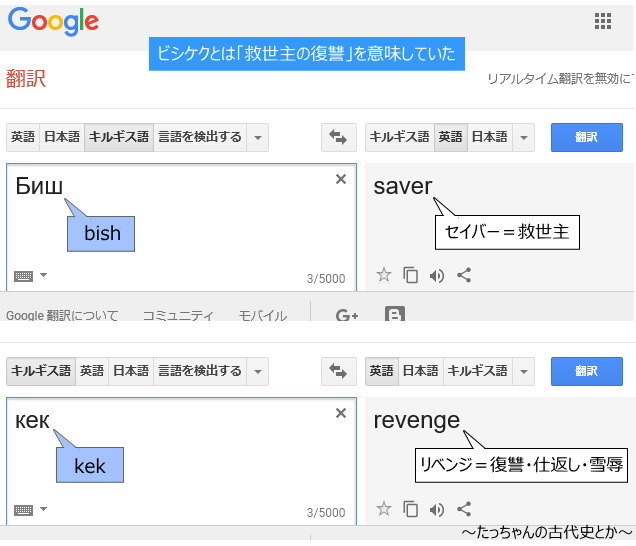Choose 言語を検出する in the bottom translator
Screen dimensions: 636x546
point(200,371)
